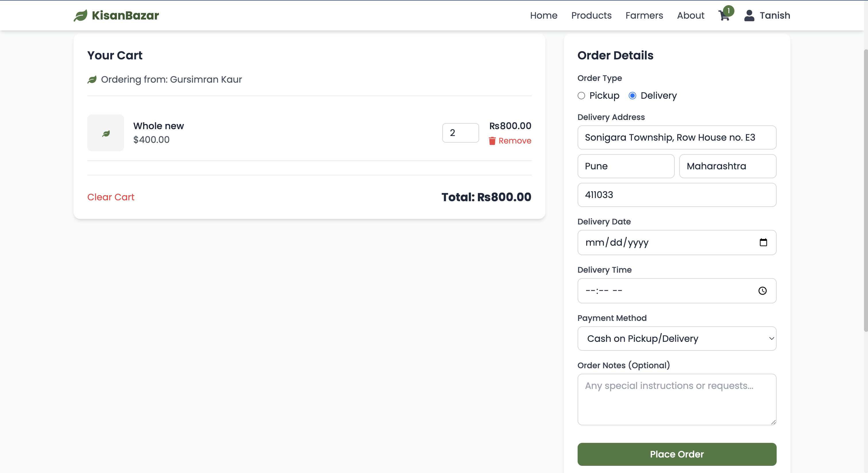The image size is (868, 473).
Task: Open the shopping cart icon
Action: [x=724, y=15]
